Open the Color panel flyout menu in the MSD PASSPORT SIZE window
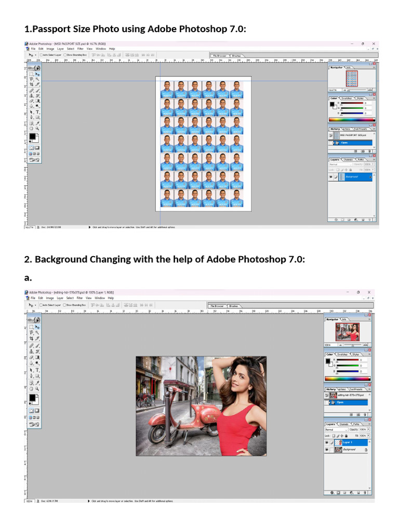This screenshot has height=532, width=399. tap(374, 98)
